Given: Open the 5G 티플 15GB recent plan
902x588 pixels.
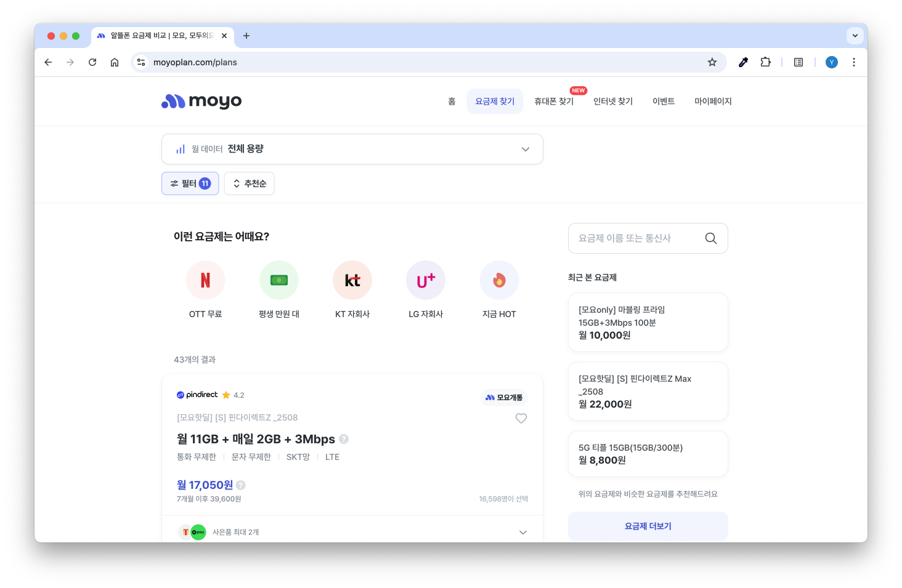Looking at the screenshot, I should click(x=648, y=454).
